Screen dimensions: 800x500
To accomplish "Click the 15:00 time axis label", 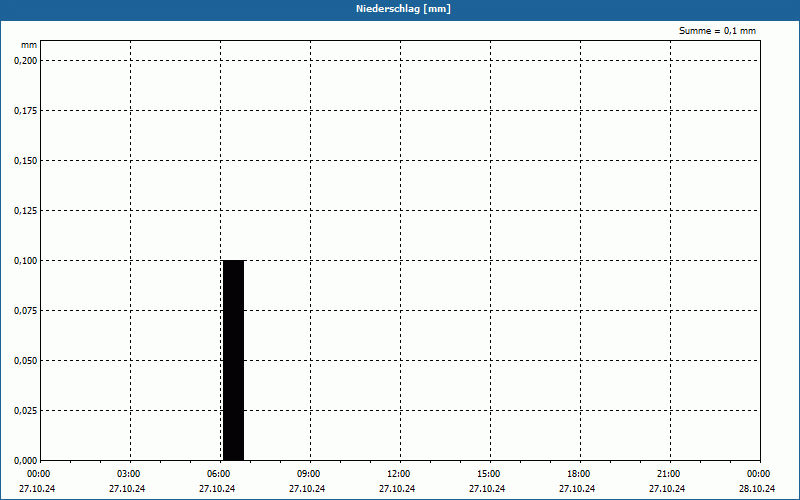I will pos(488,474).
